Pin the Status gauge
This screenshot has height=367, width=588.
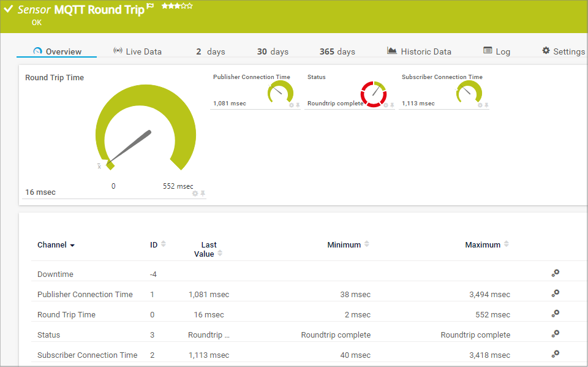pyautogui.click(x=392, y=105)
